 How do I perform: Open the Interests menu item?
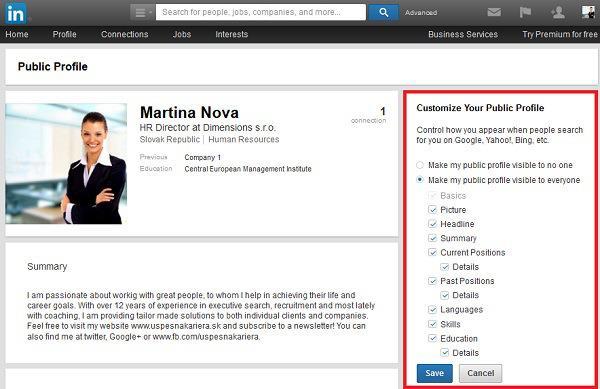point(232,34)
